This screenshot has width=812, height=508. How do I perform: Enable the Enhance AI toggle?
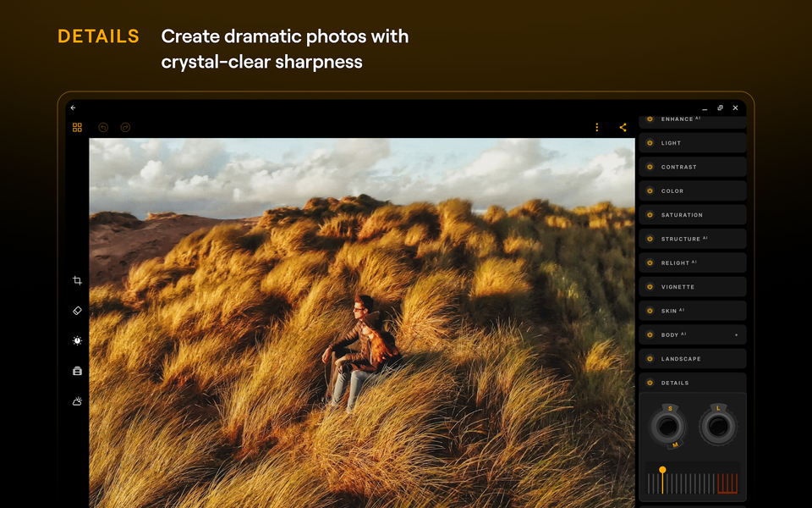[650, 119]
